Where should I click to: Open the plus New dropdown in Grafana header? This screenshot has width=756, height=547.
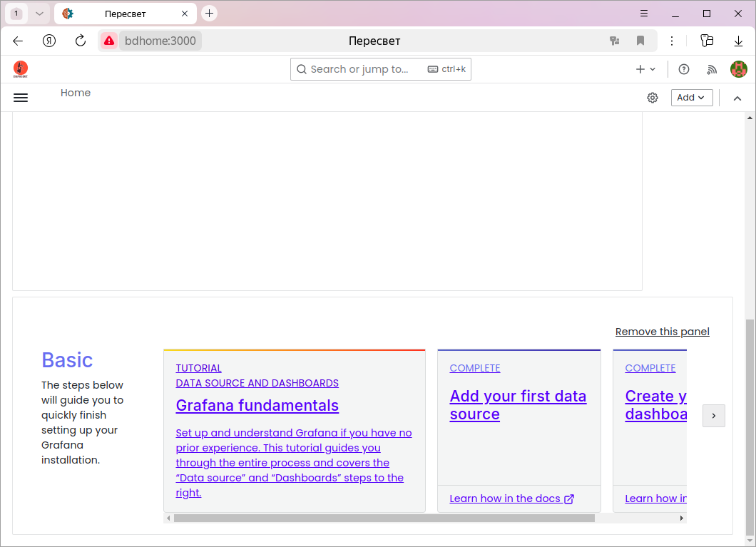tap(645, 69)
